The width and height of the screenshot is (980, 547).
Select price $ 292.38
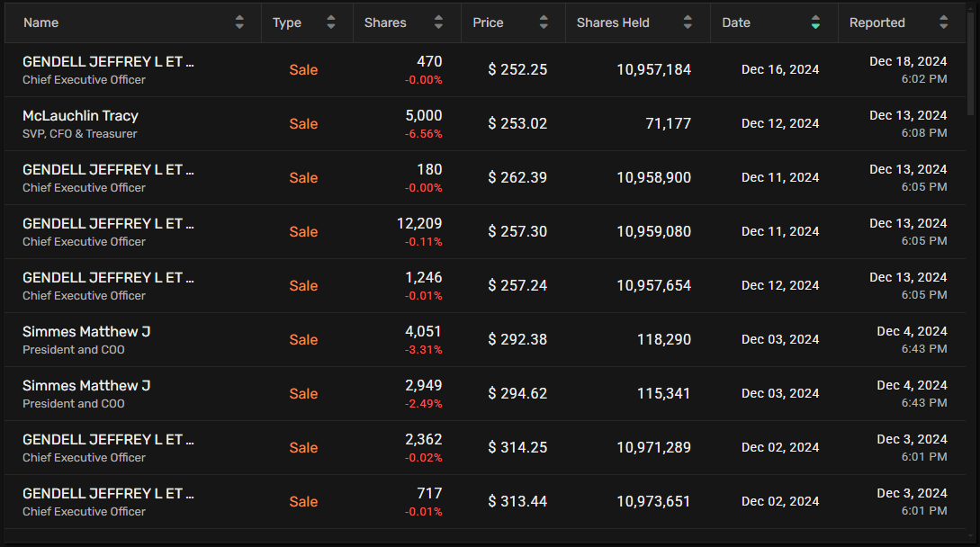517,339
